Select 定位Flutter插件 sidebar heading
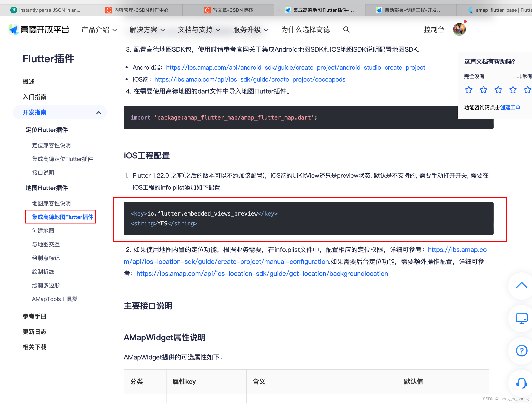 click(x=47, y=130)
